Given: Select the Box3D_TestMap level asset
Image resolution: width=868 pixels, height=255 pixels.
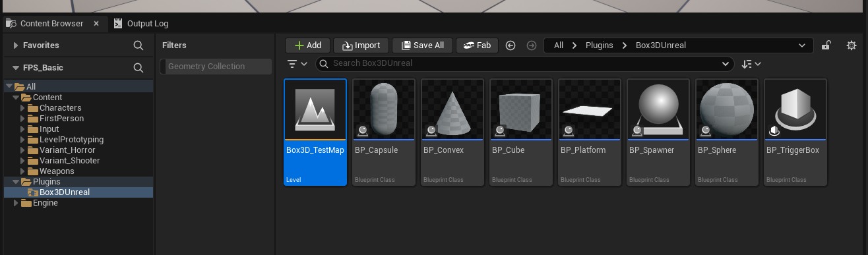Looking at the screenshot, I should 315,132.
